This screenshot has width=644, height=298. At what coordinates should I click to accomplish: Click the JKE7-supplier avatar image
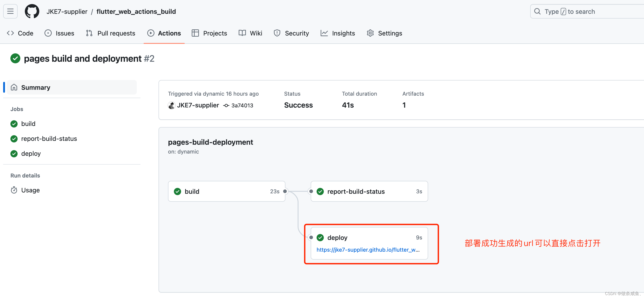[x=172, y=105]
